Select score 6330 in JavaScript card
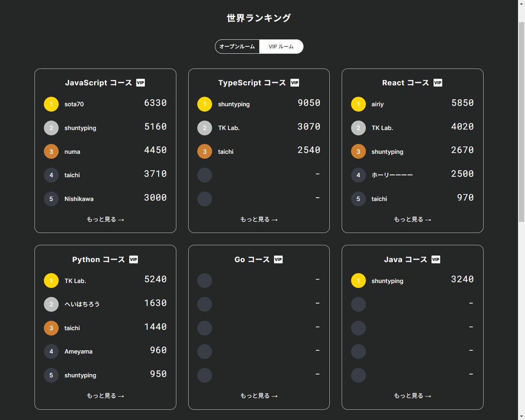Image resolution: width=525 pixels, height=420 pixels. pyautogui.click(x=155, y=103)
